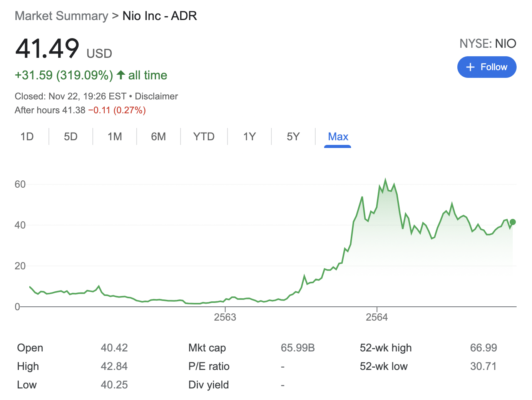Switch to the 6M chart range
The width and height of the screenshot is (532, 400).
(x=158, y=136)
